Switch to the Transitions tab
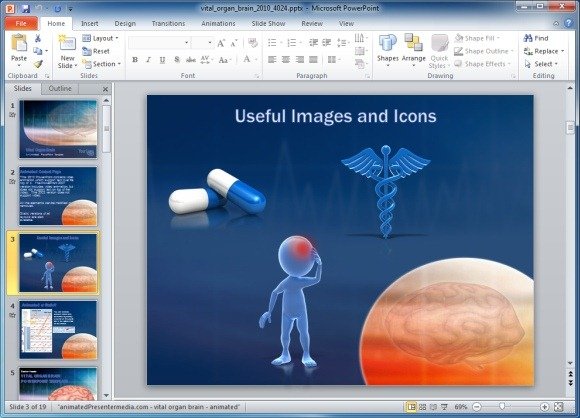Screen dimensions: 580x418 (168, 23)
